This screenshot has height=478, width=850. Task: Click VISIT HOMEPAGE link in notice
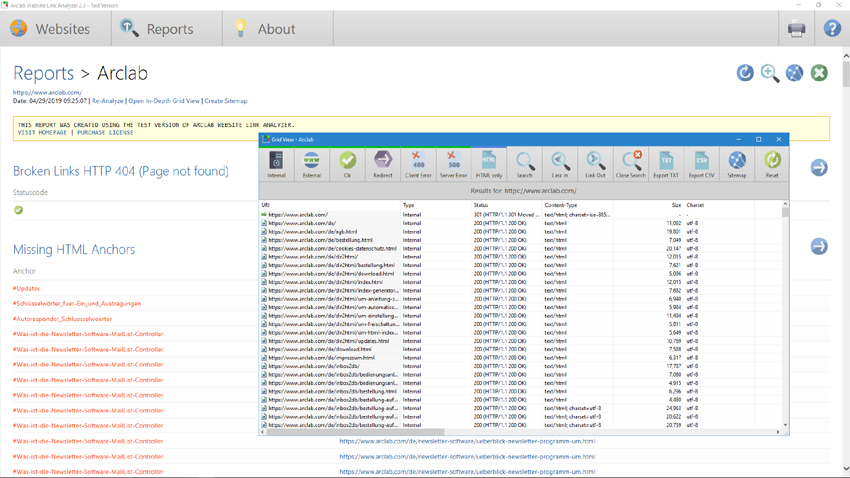click(42, 132)
